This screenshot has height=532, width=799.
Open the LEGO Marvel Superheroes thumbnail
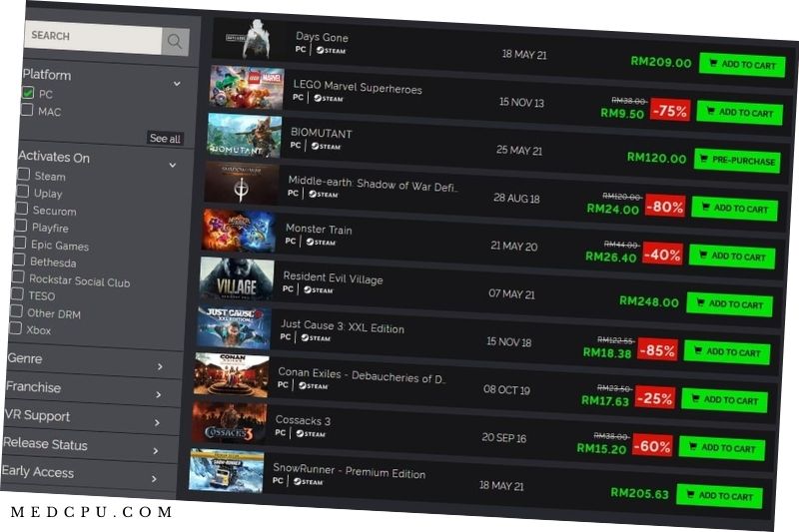point(247,87)
